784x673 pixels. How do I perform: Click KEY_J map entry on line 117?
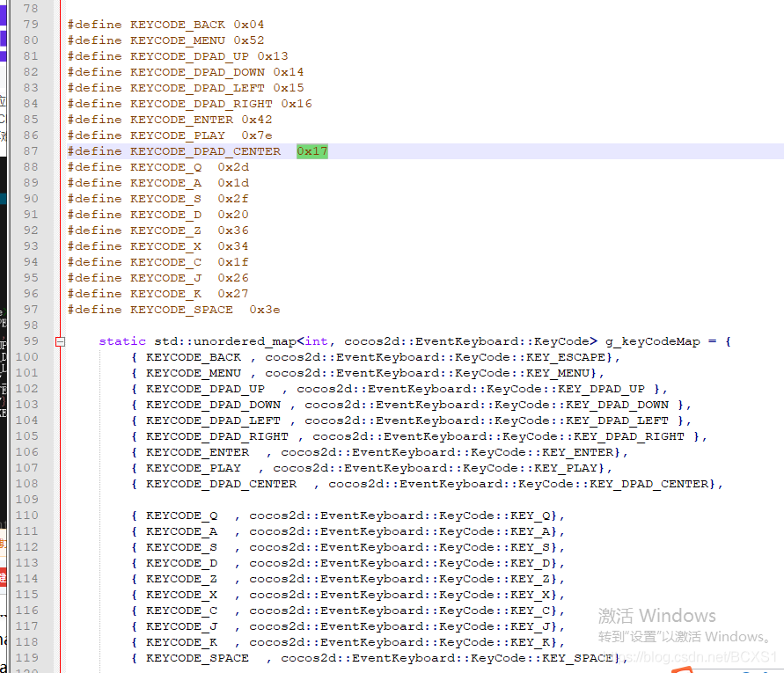348,626
